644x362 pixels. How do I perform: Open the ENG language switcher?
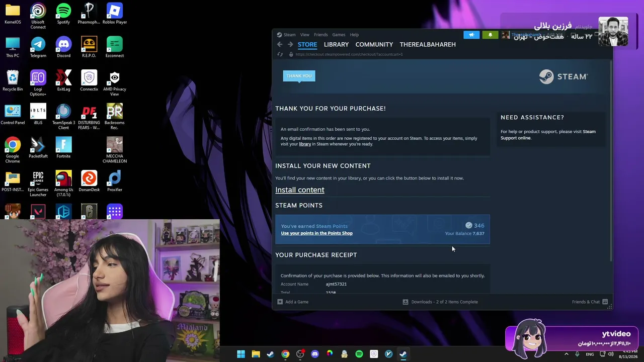[590, 354]
